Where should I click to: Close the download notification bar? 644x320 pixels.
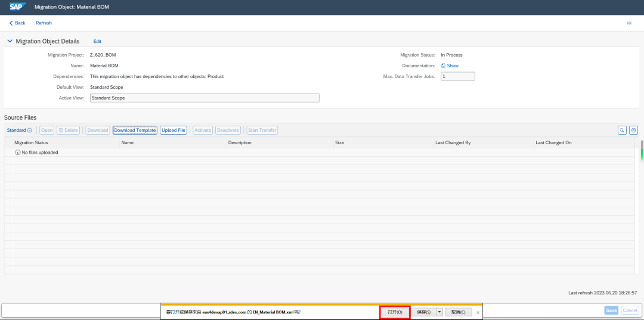pyautogui.click(x=478, y=313)
